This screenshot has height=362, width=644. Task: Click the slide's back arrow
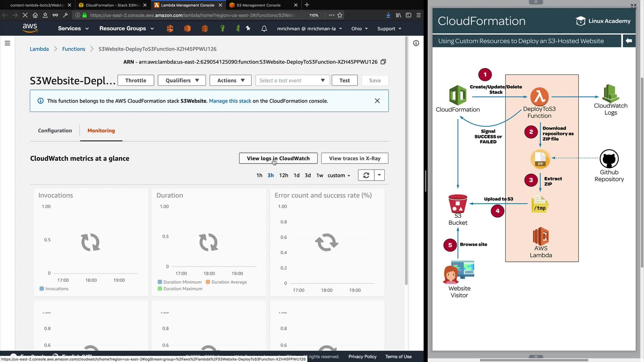[x=629, y=41]
